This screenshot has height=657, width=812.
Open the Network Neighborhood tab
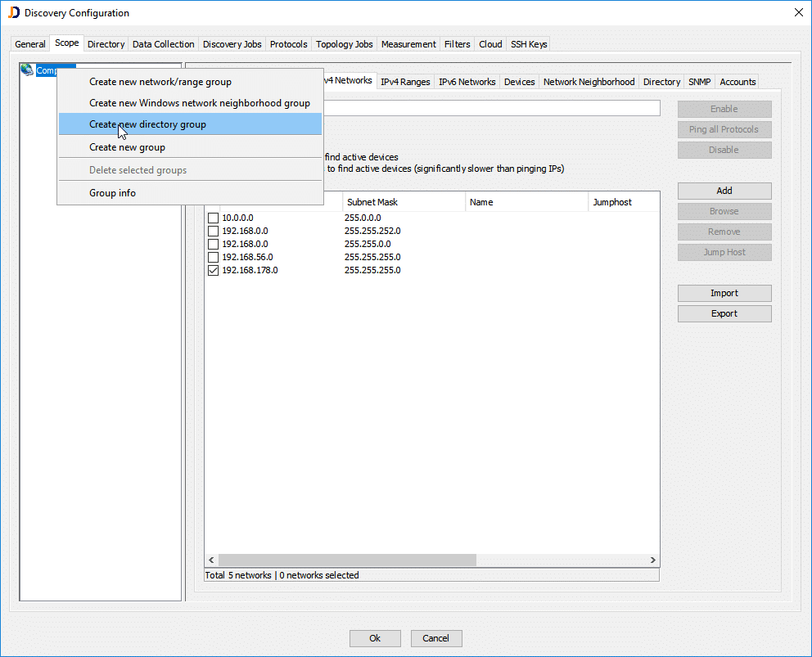tap(589, 81)
